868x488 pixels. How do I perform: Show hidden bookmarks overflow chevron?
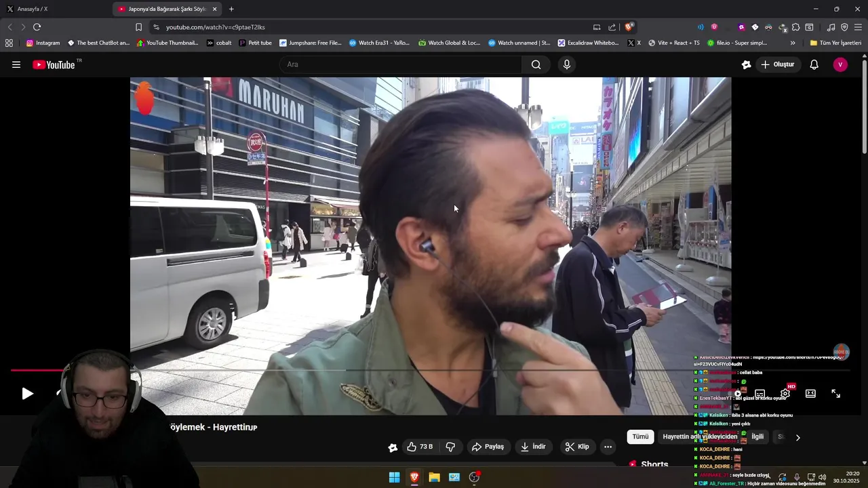[793, 43]
